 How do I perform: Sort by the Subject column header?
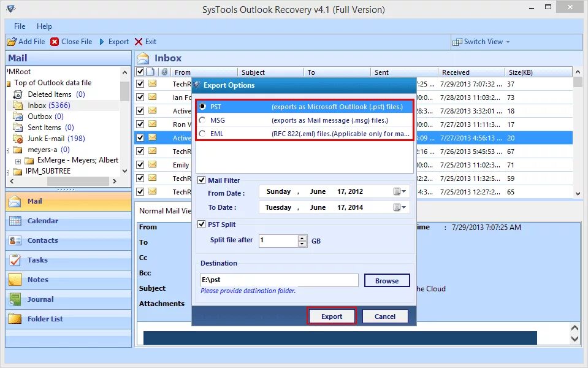[x=270, y=72]
